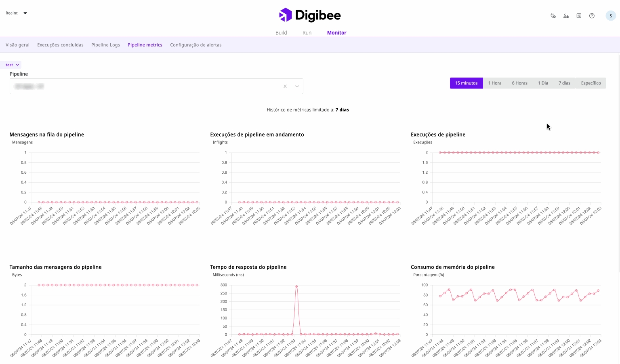Expand the Realm dropdown arrow
This screenshot has width=620, height=364.
(x=25, y=13)
